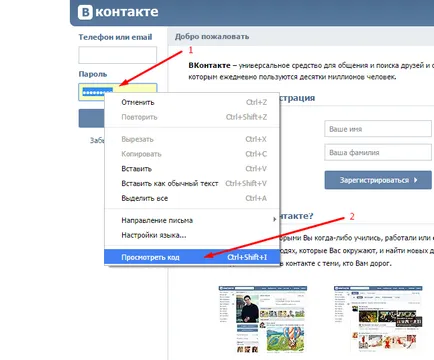Click the Пароль label
Viewport: 434px width, 360px height.
coord(93,74)
